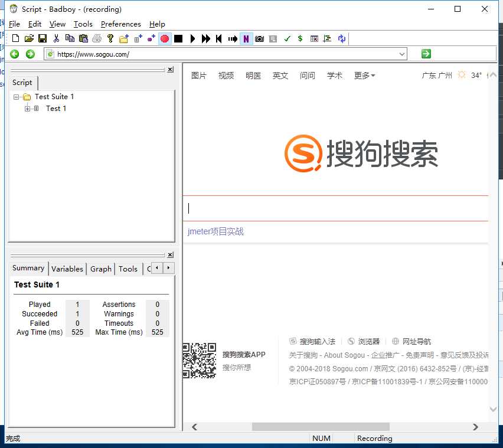Go forward with the green right arrow
This screenshot has width=503, height=448.
(x=31, y=54)
